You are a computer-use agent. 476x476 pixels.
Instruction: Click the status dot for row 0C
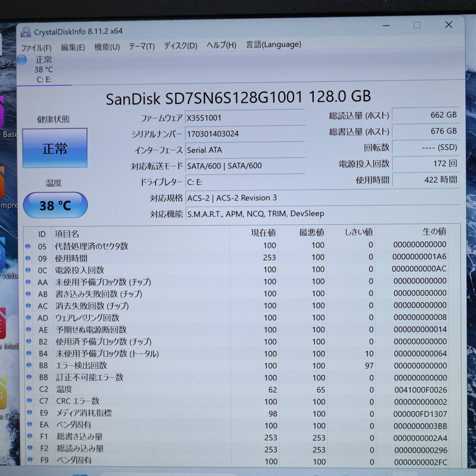[28, 270]
